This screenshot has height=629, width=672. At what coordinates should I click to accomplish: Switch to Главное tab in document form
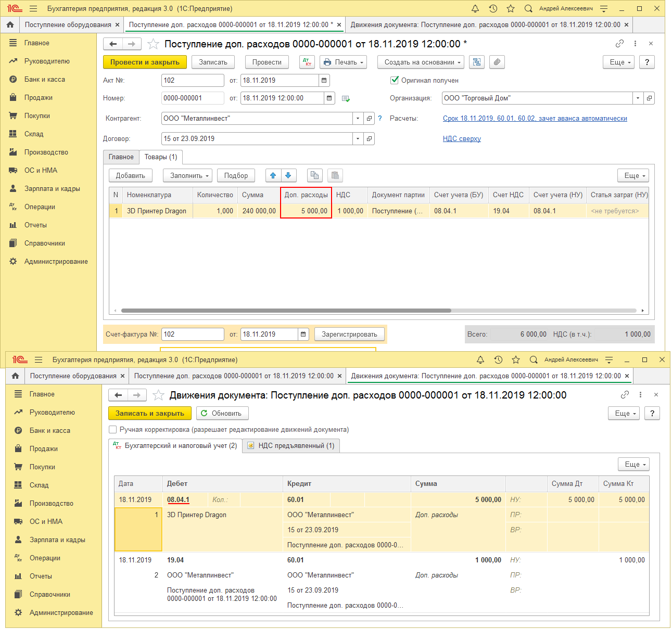click(x=121, y=157)
